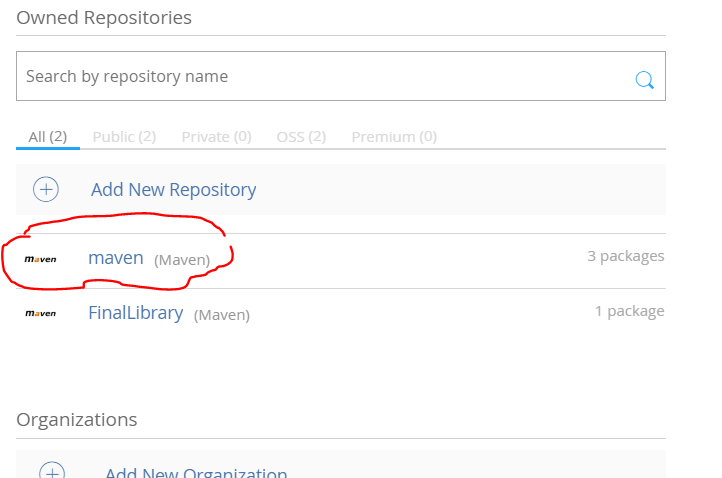722x478 pixels.
Task: Click the magnifier search icon
Action: 644,80
